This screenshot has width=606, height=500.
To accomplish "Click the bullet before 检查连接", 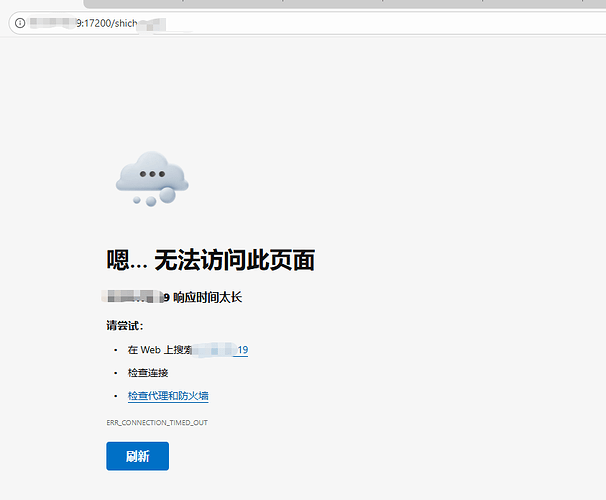I will click(115, 373).
